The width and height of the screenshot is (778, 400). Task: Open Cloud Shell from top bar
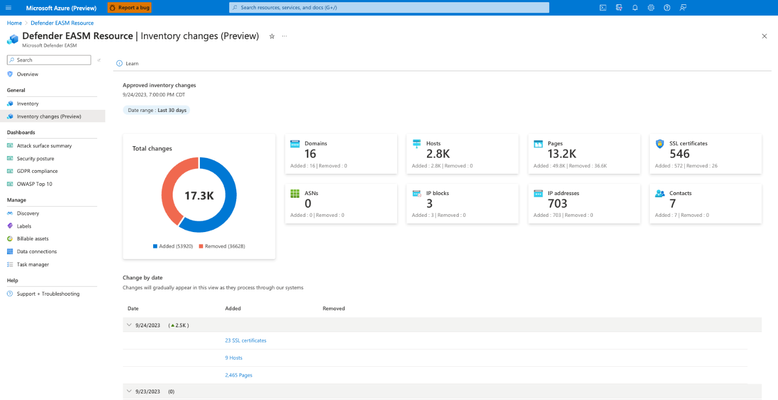coord(603,8)
